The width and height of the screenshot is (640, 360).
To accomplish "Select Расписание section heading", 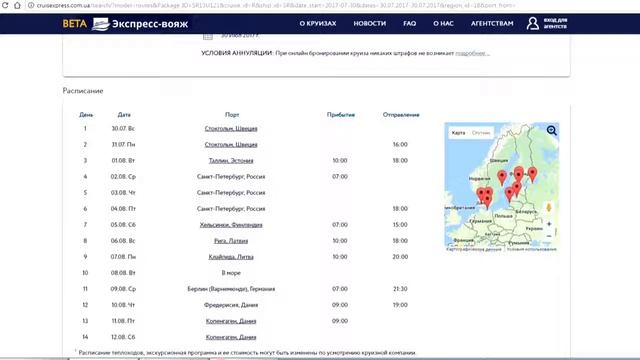I will pyautogui.click(x=83, y=91).
